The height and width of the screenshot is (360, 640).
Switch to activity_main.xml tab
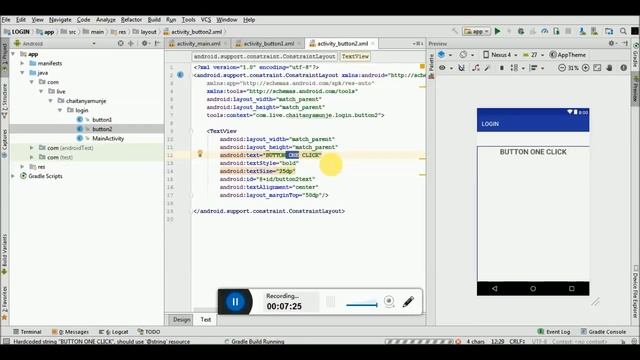click(x=198, y=43)
